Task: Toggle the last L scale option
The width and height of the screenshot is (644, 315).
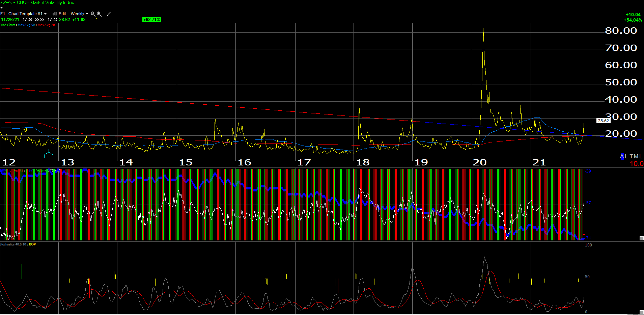Action: 641,157
